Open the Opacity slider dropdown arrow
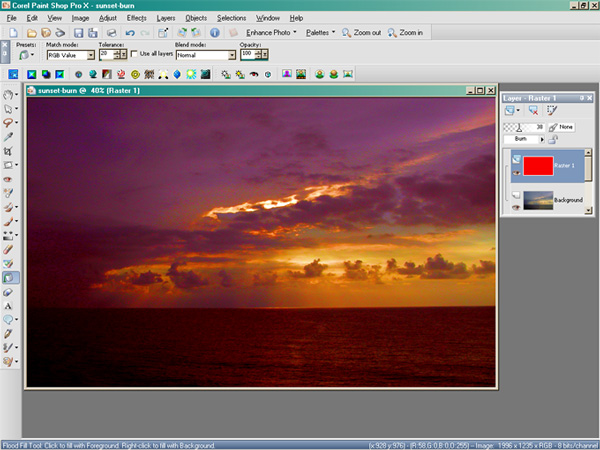 (265, 55)
